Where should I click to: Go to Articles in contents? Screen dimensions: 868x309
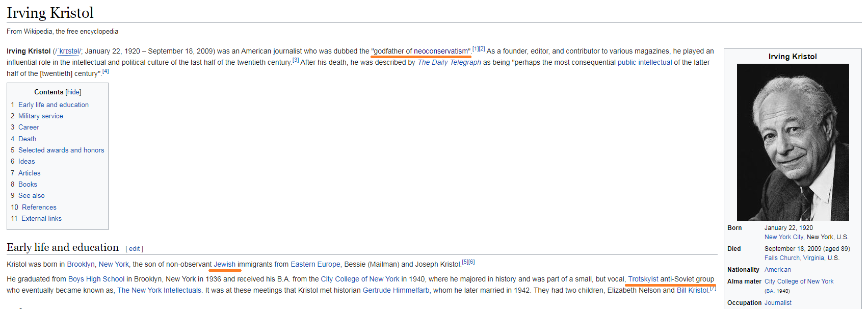click(x=29, y=173)
